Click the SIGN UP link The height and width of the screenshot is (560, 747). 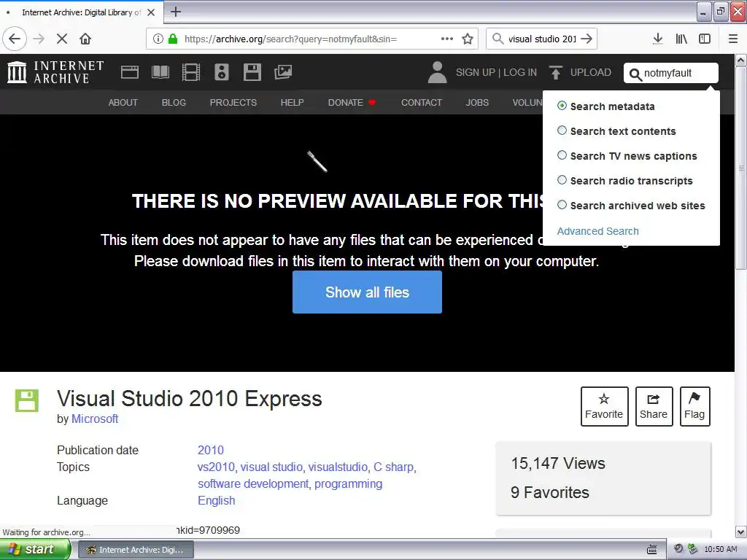tap(476, 72)
